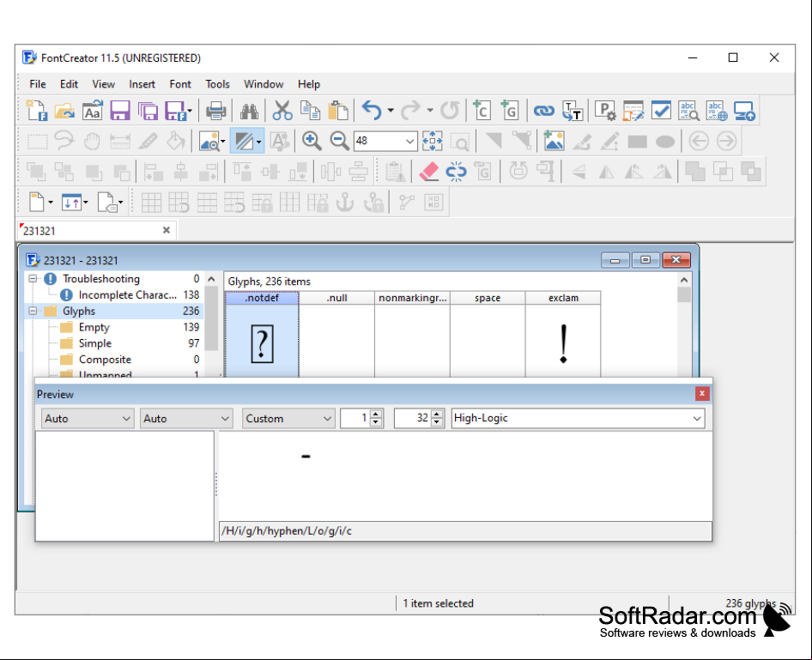Image resolution: width=812 pixels, height=660 pixels.
Task: Collapse the Troubleshooting tree node
Action: pyautogui.click(x=33, y=279)
